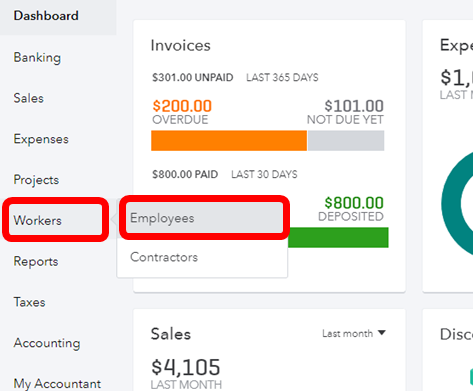473x391 pixels.
Task: Click the LAST 30 DAYS label
Action: (264, 174)
